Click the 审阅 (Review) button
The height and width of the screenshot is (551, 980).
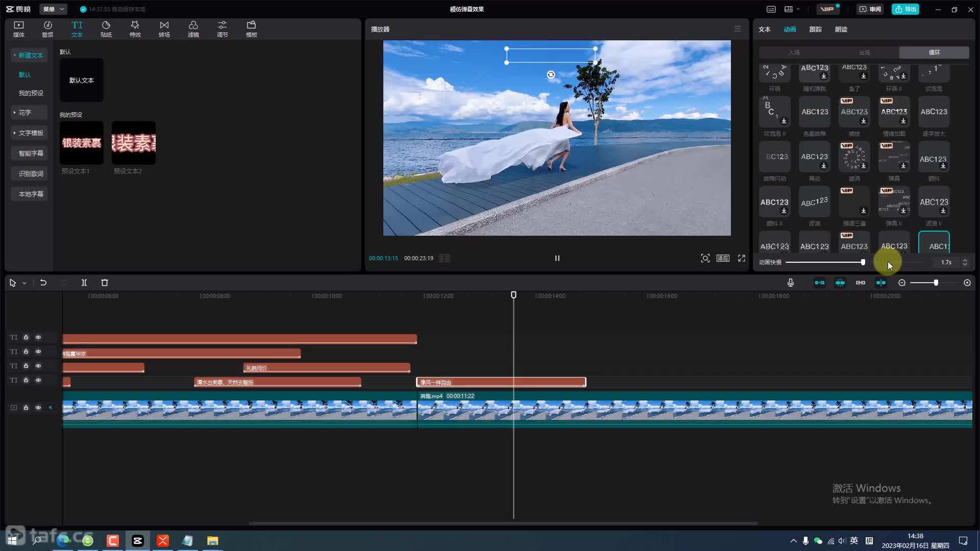pos(870,9)
